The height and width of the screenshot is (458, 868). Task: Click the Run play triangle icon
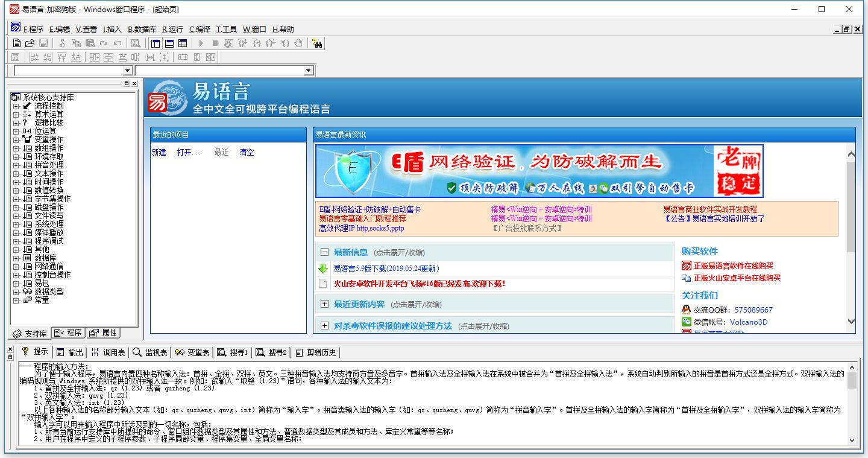point(201,43)
